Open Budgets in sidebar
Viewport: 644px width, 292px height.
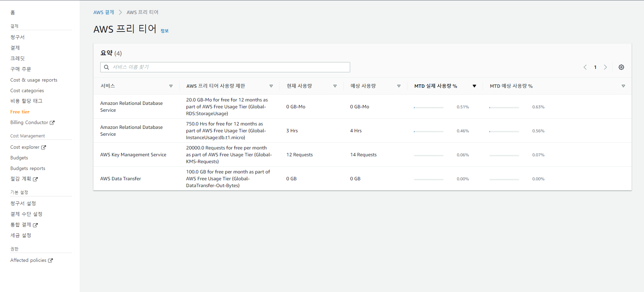tap(19, 158)
